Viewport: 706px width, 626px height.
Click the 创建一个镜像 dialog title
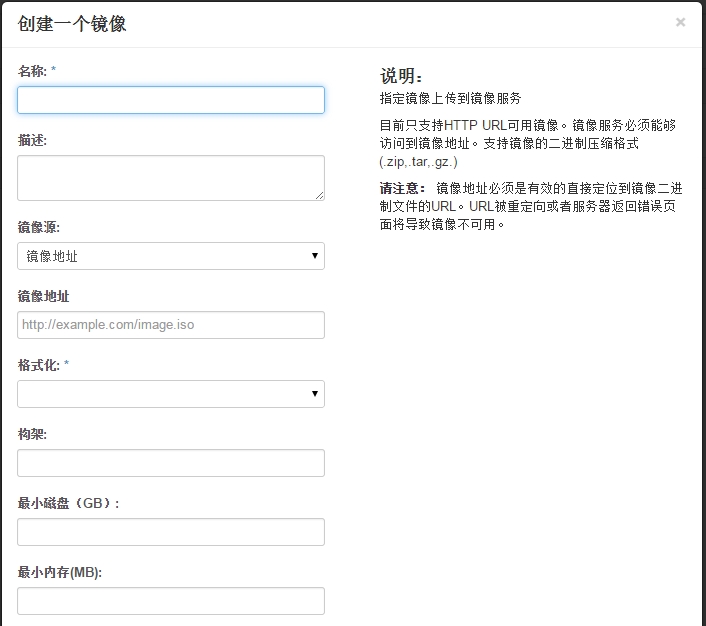click(72, 24)
